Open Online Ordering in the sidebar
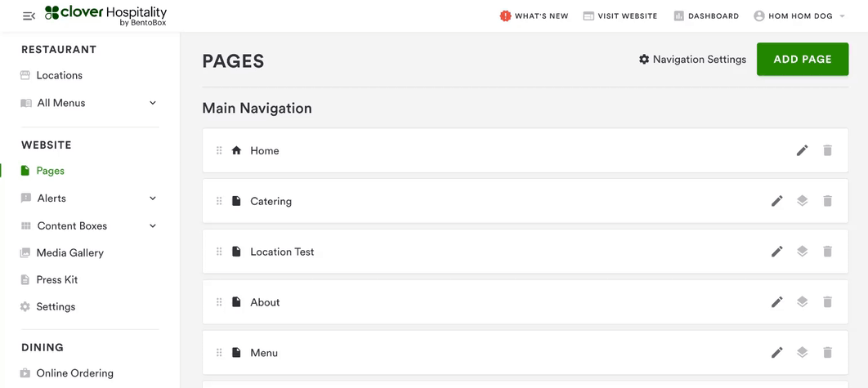868x388 pixels. (74, 373)
